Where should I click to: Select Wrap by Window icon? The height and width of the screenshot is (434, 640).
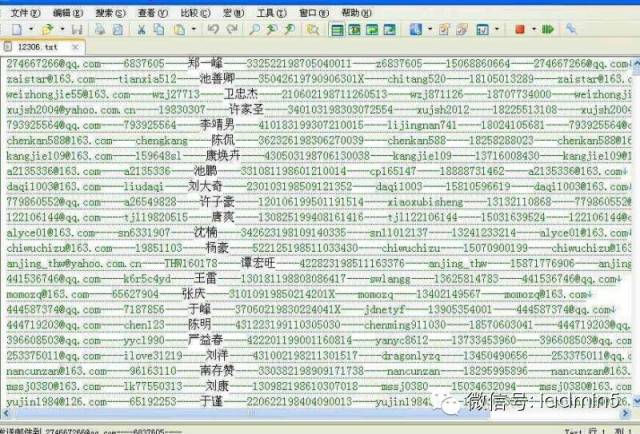coord(372,30)
